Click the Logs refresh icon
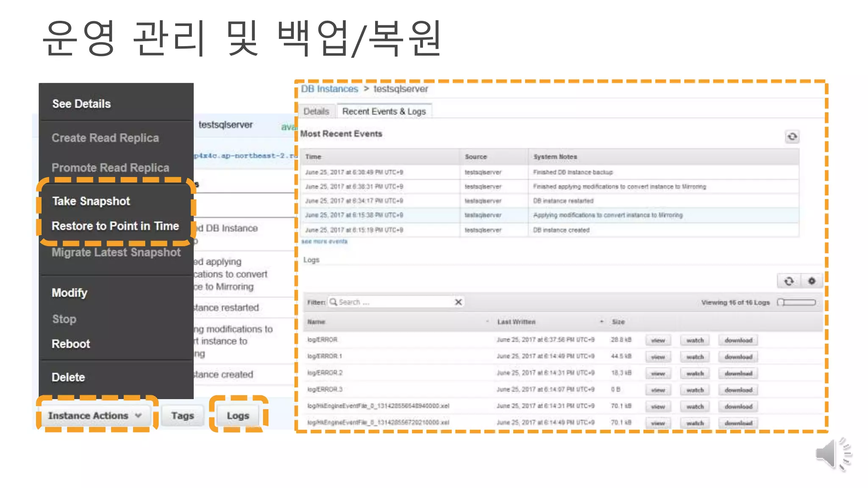Viewport: 868px width, 488px height. (x=788, y=281)
